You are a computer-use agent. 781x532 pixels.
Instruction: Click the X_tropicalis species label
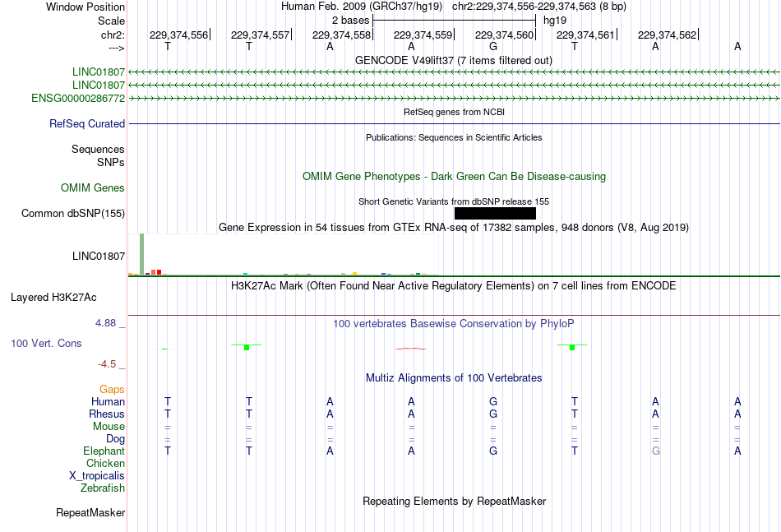click(x=97, y=476)
